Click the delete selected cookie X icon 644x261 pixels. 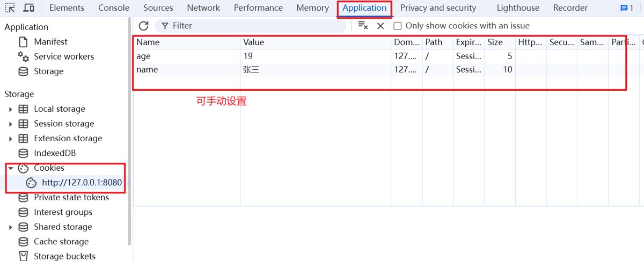[380, 26]
